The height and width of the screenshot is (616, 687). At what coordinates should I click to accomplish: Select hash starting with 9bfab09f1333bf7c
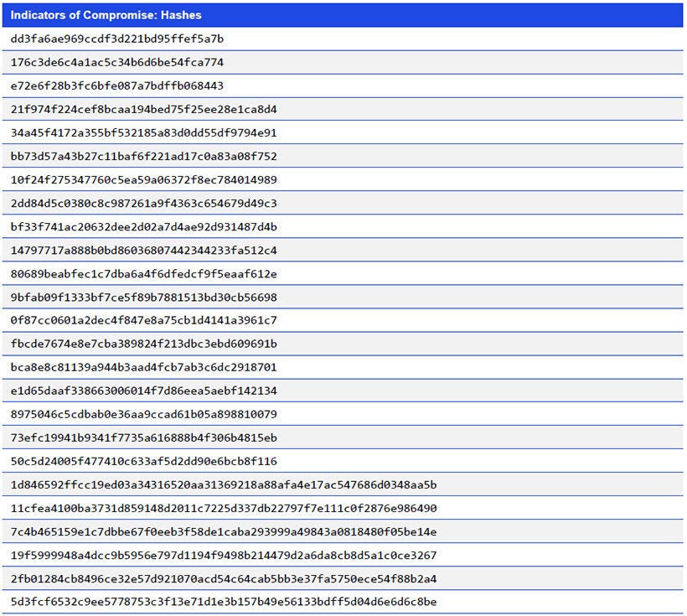(144, 298)
